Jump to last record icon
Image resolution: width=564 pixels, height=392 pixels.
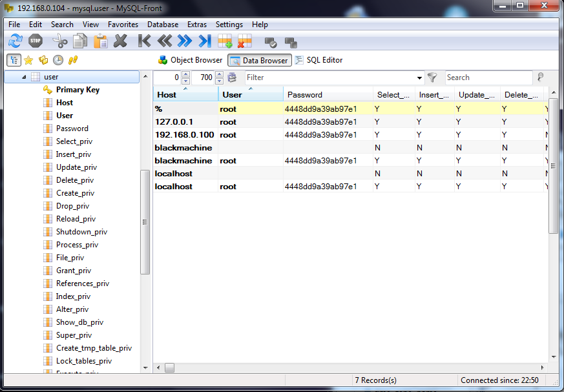pos(205,41)
